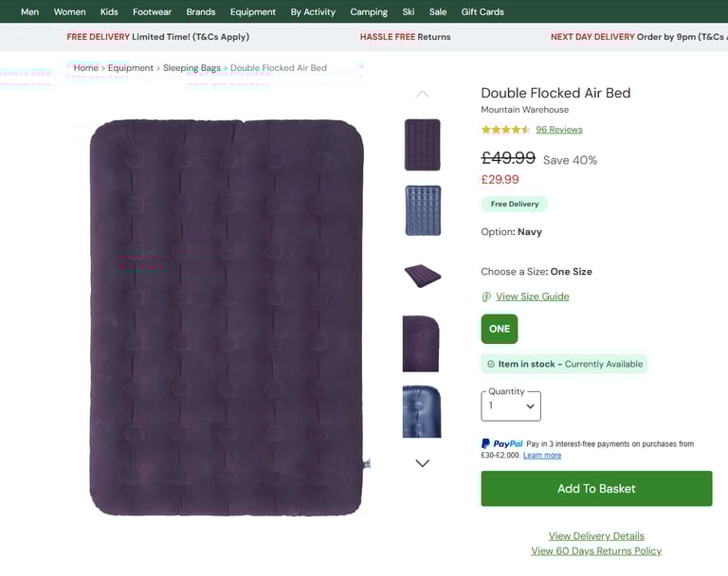Select the angled air bed thumbnail

click(422, 276)
